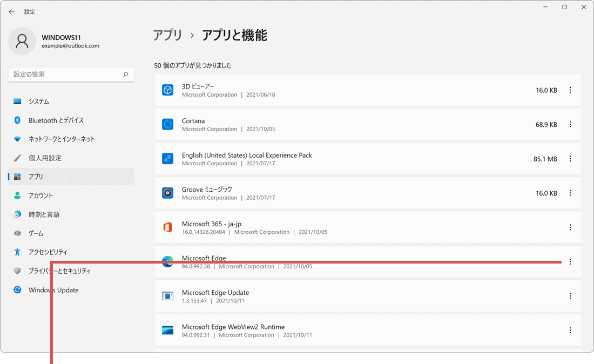Image resolution: width=594 pixels, height=364 pixels.
Task: Select the システム sidebar icon
Action: point(17,101)
